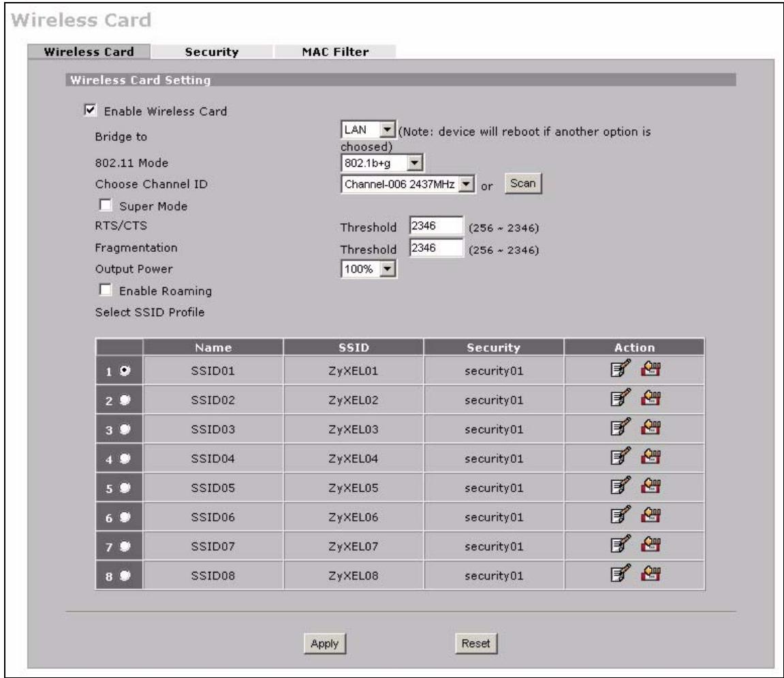Open the Output Power dropdown

(x=369, y=269)
